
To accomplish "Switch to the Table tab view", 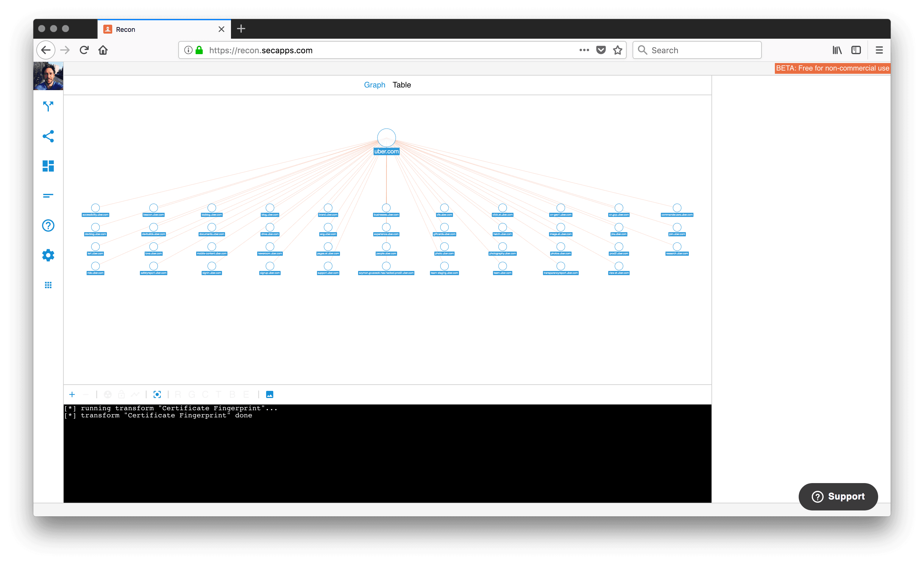I will [401, 84].
